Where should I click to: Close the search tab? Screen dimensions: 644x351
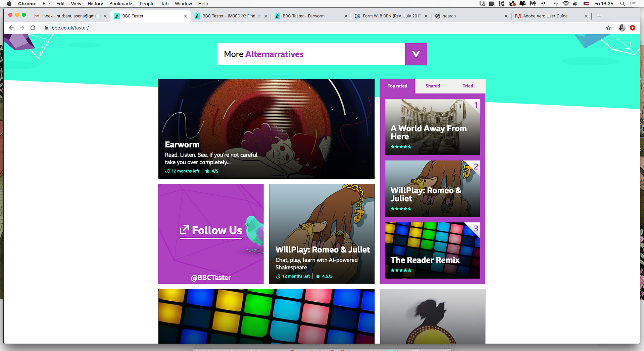(506, 16)
